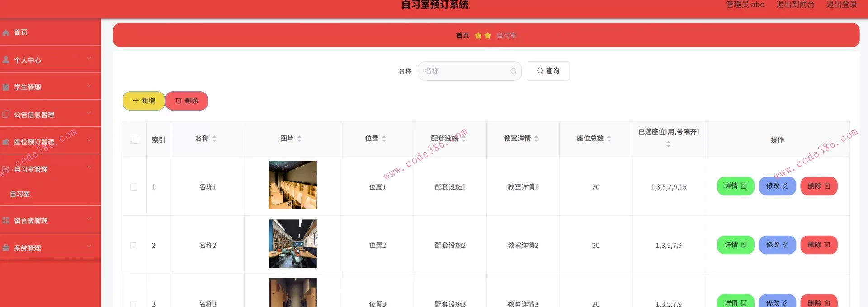The height and width of the screenshot is (307, 868).
Task: Click the chevron on 公告信息管理 row
Action: pyautogui.click(x=89, y=112)
